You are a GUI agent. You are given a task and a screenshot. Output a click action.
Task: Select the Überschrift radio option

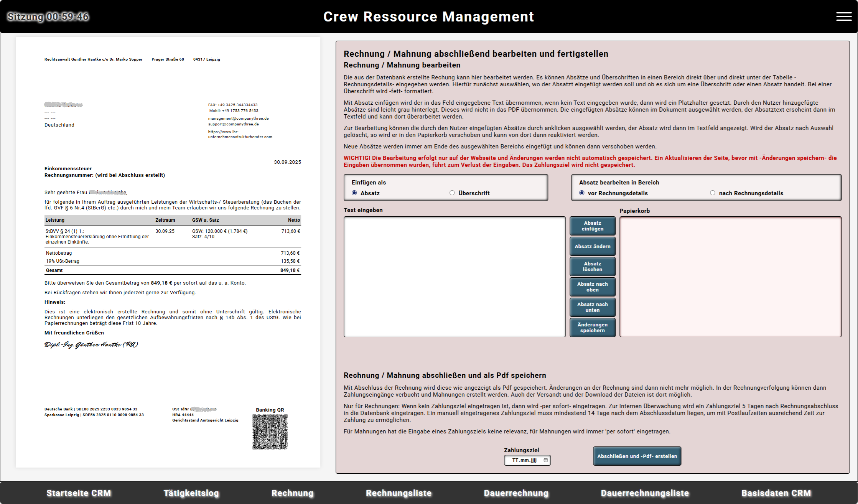452,193
